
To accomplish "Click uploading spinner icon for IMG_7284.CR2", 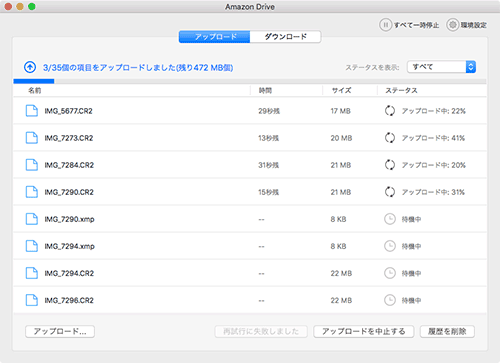I will (390, 165).
